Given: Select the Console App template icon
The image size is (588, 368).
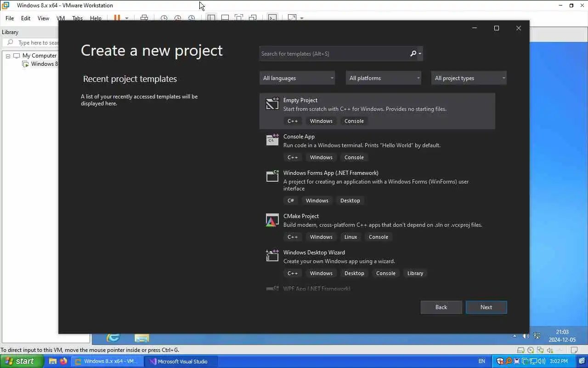Looking at the screenshot, I should (272, 139).
